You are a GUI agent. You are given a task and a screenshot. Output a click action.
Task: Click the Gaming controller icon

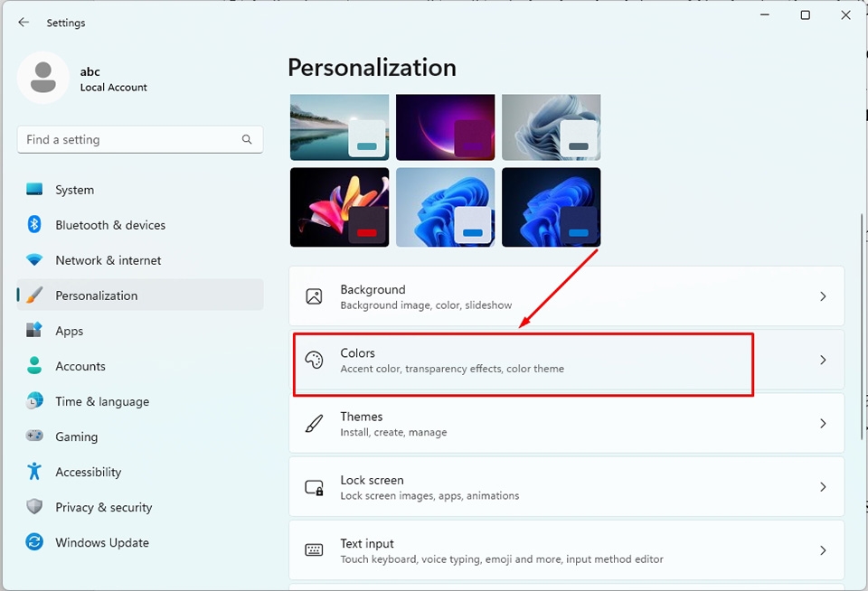(x=33, y=436)
